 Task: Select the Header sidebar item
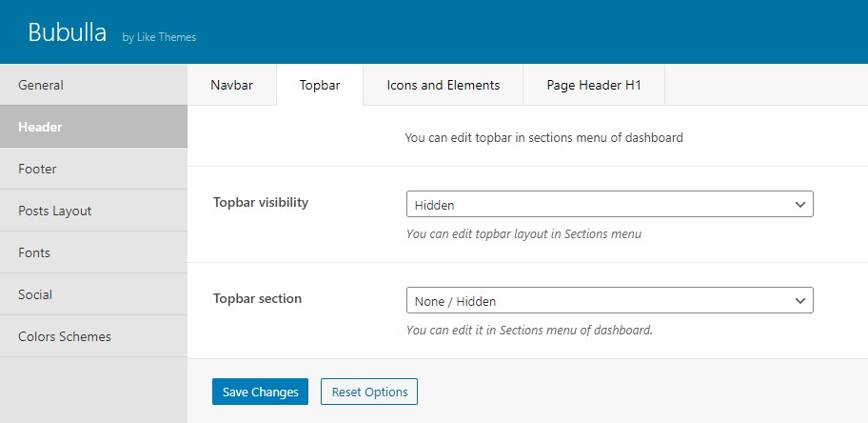93,127
